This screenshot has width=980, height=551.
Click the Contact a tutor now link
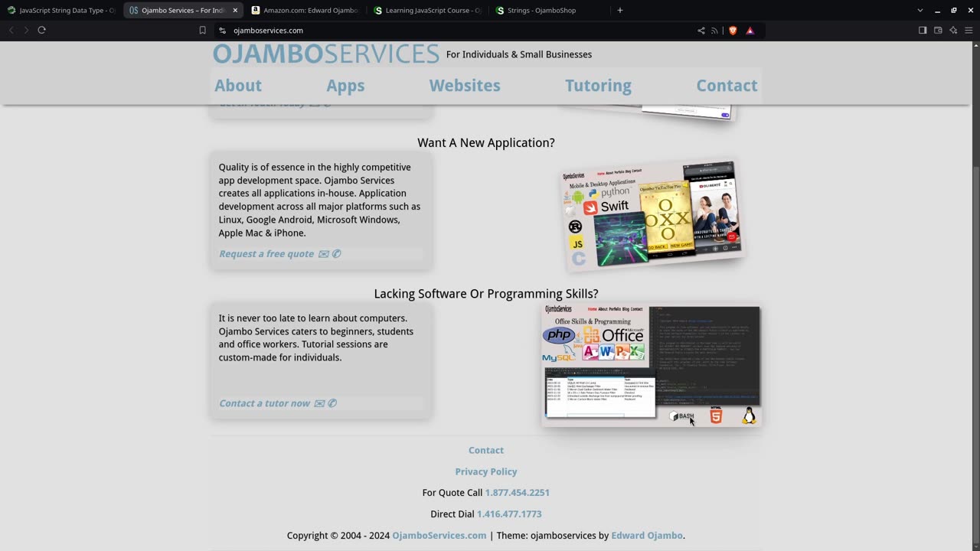tap(278, 403)
